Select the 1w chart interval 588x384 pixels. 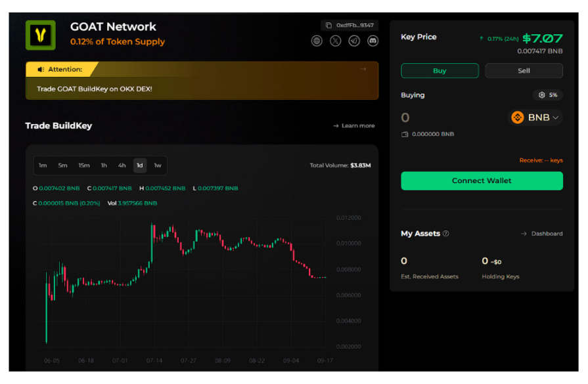tap(158, 165)
